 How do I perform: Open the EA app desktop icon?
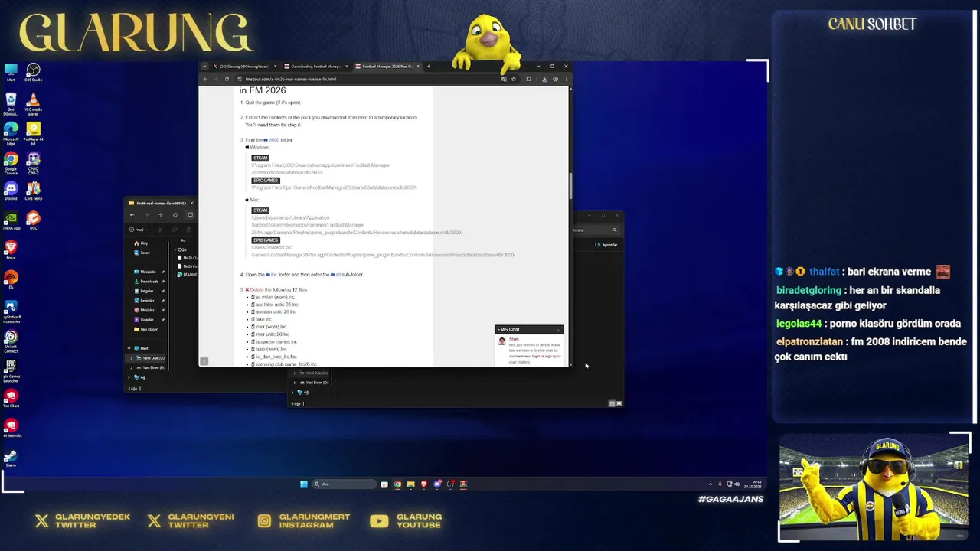11,279
